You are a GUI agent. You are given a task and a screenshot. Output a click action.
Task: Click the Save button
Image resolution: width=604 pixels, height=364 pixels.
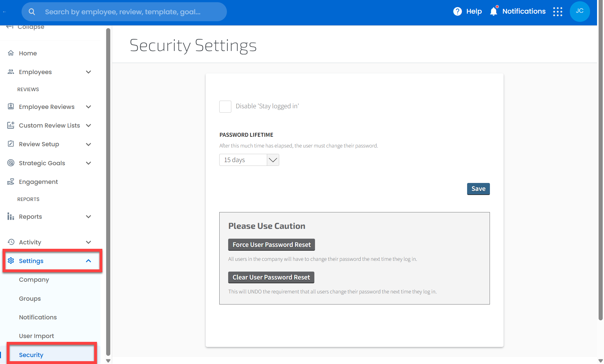(x=478, y=189)
